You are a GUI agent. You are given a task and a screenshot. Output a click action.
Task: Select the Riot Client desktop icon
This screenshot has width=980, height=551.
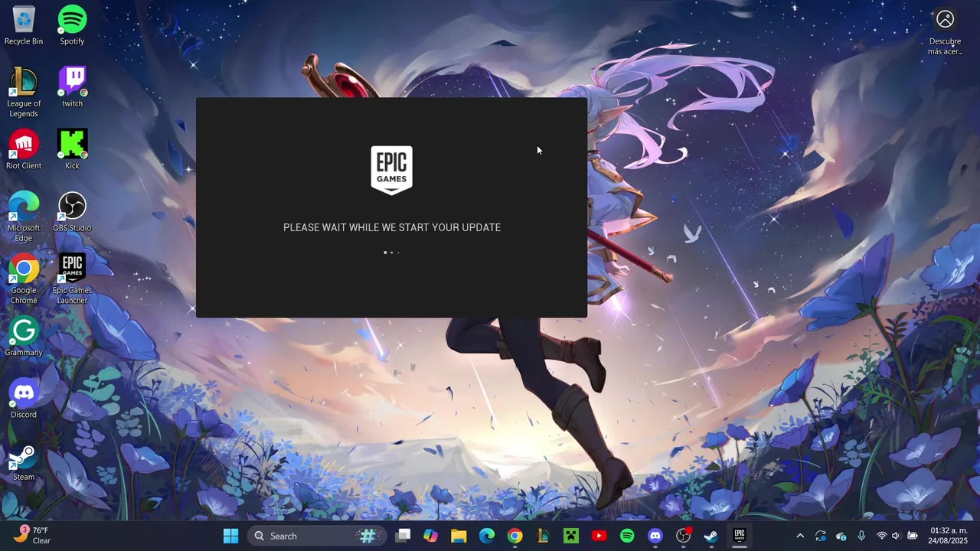pos(24,150)
